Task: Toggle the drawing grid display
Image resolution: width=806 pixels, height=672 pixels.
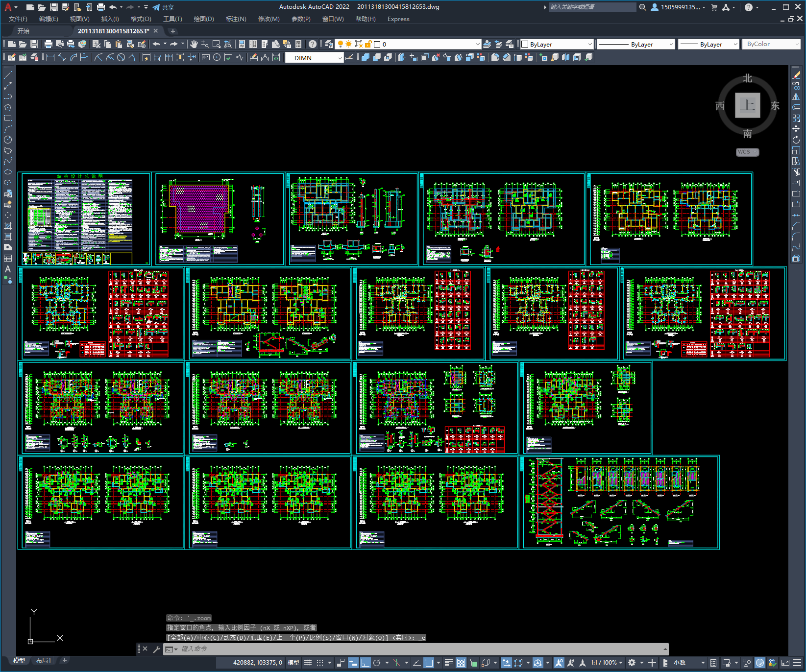Action: [308, 662]
